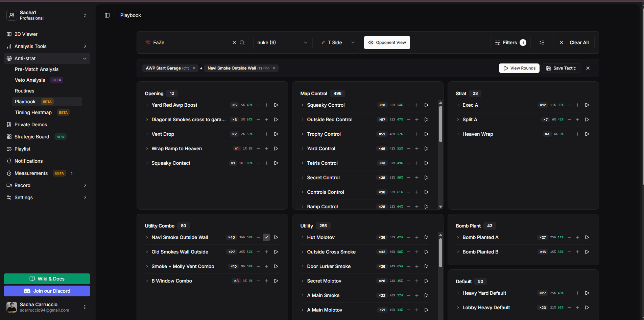
Task: Clear the FaZe team search field
Action: tap(234, 43)
